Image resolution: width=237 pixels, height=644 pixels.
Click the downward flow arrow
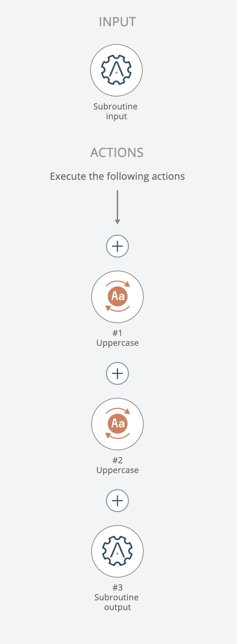(117, 207)
